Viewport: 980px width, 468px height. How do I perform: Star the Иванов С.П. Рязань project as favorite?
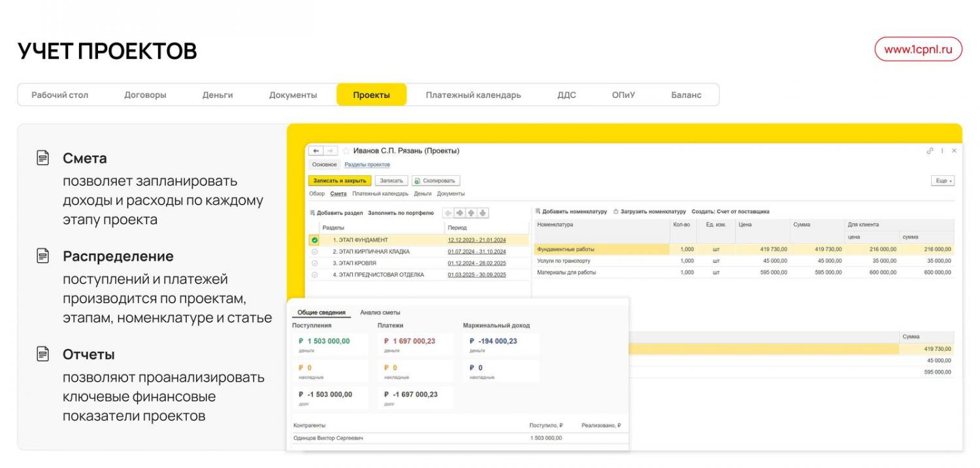346,151
